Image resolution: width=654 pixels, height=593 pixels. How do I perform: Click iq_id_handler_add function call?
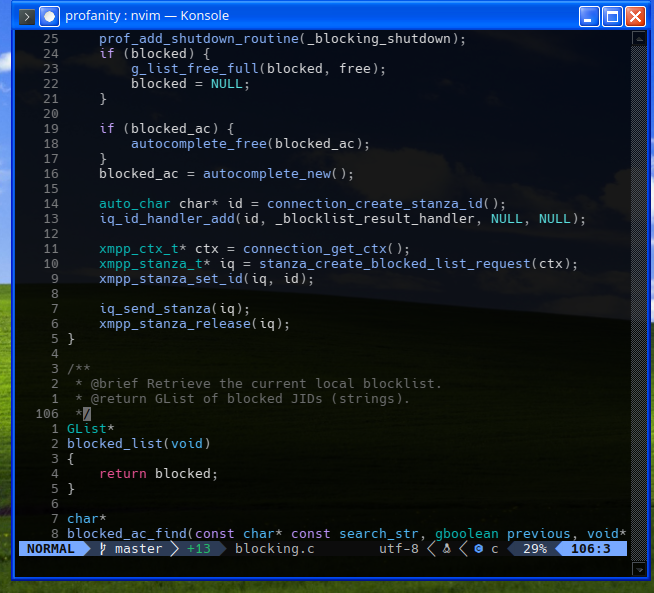[x=167, y=219]
